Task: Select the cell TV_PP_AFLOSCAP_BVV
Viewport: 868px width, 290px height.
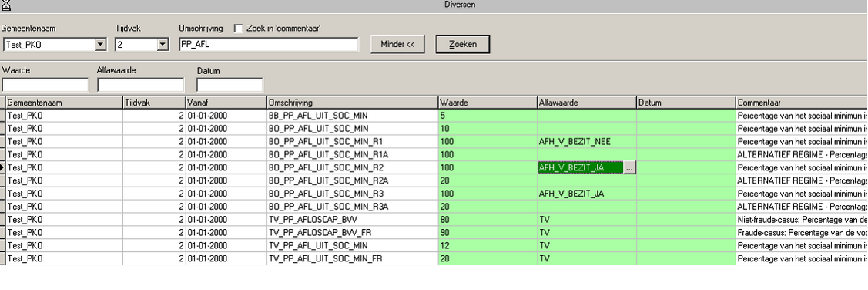Action: 353,220
